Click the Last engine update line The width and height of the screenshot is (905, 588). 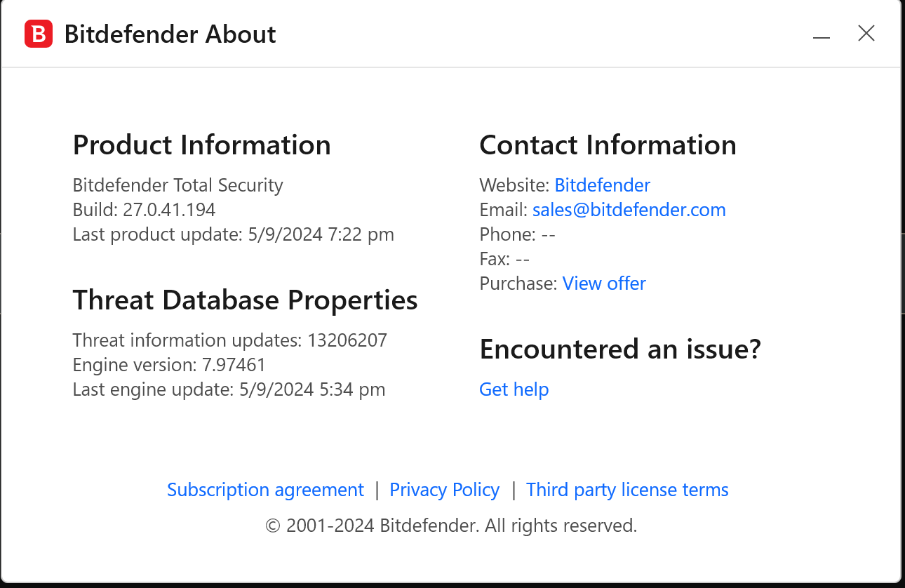(229, 389)
